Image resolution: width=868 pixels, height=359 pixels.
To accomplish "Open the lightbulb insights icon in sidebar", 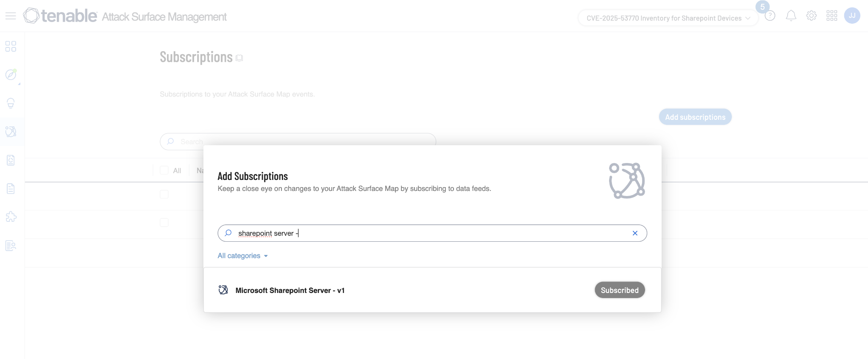I will tap(11, 103).
